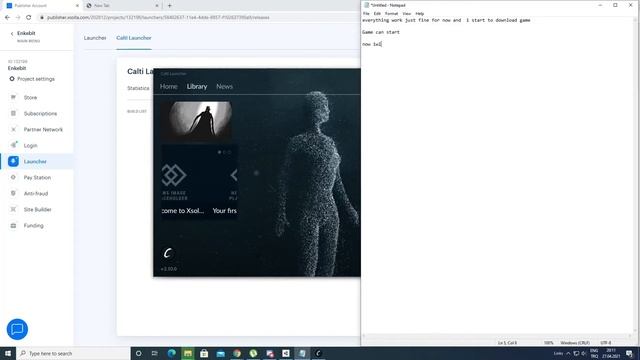Open Notepad File menu
Viewport: 640px width, 360px height.
366,13
